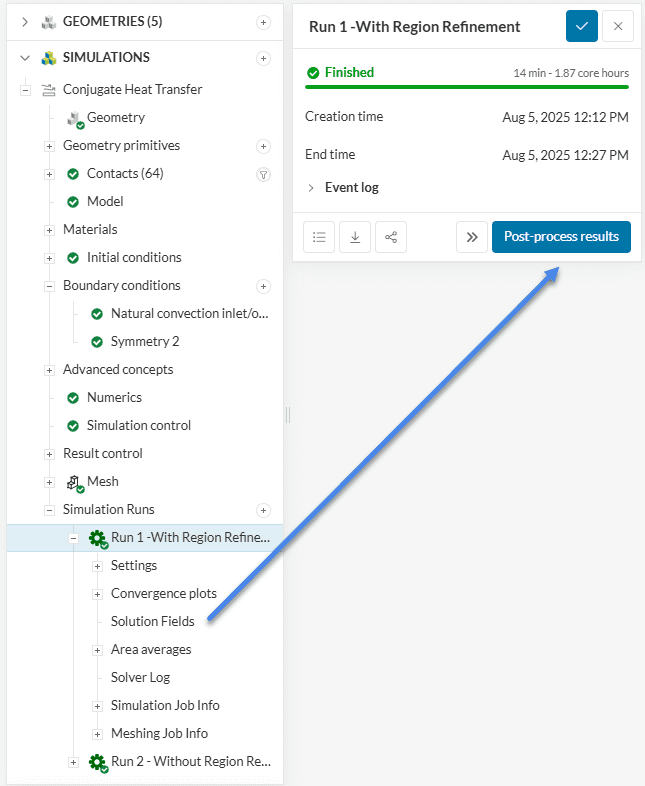Click the share run icon
Viewport: 645px width, 786px height.
[x=391, y=237]
